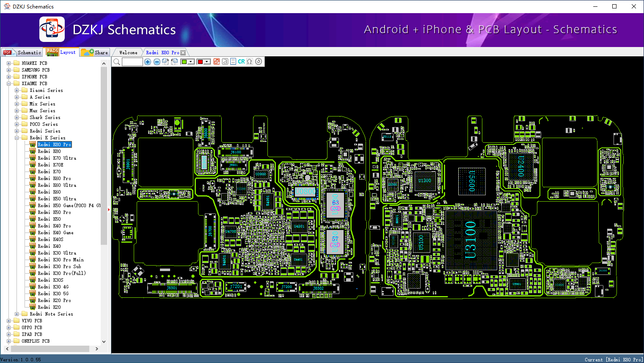Click the J6501 connector on board
This screenshot has height=363, width=644.
[172, 288]
